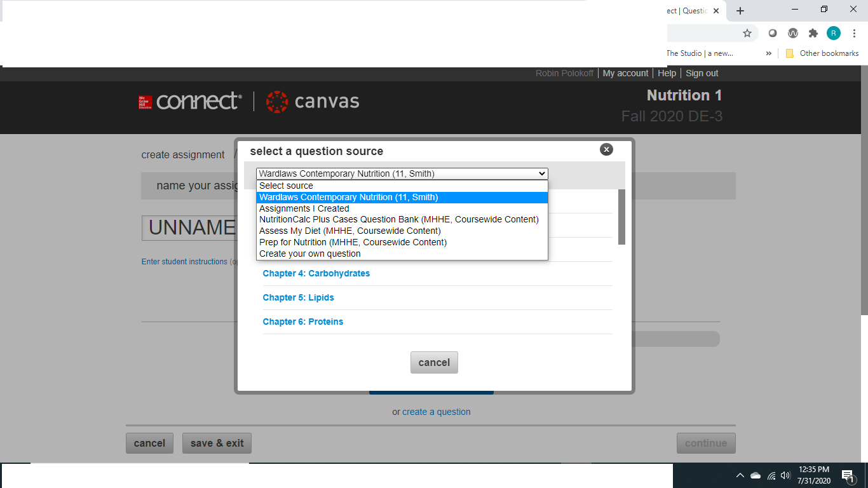Bookmark page with star icon

coord(747,33)
